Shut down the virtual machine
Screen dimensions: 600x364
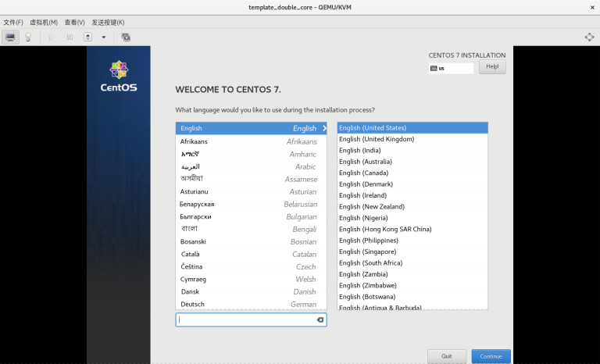pos(87,37)
